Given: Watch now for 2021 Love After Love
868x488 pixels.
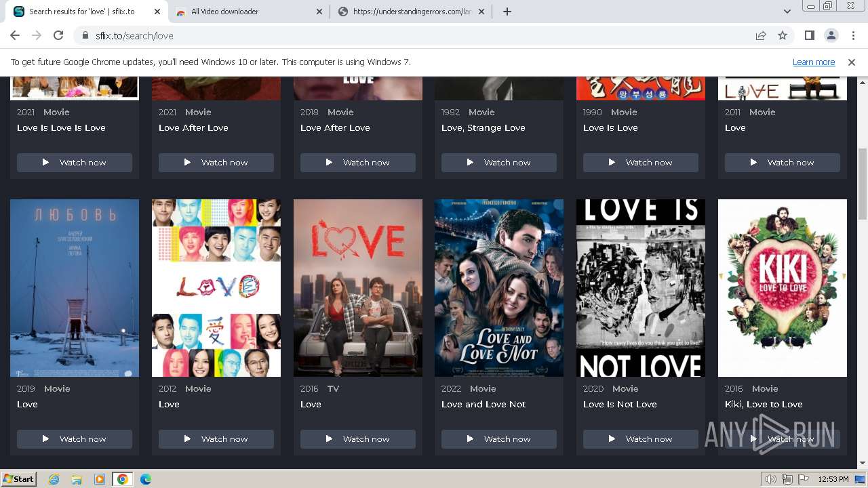Looking at the screenshot, I should [x=216, y=163].
